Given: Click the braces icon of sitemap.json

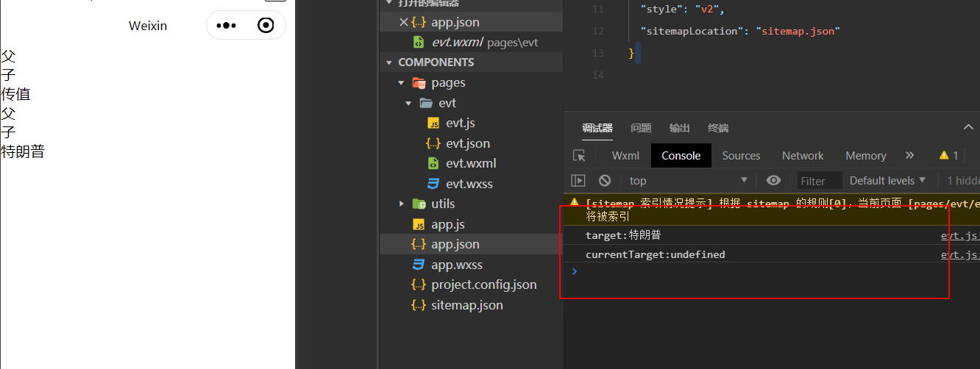Looking at the screenshot, I should point(419,305).
